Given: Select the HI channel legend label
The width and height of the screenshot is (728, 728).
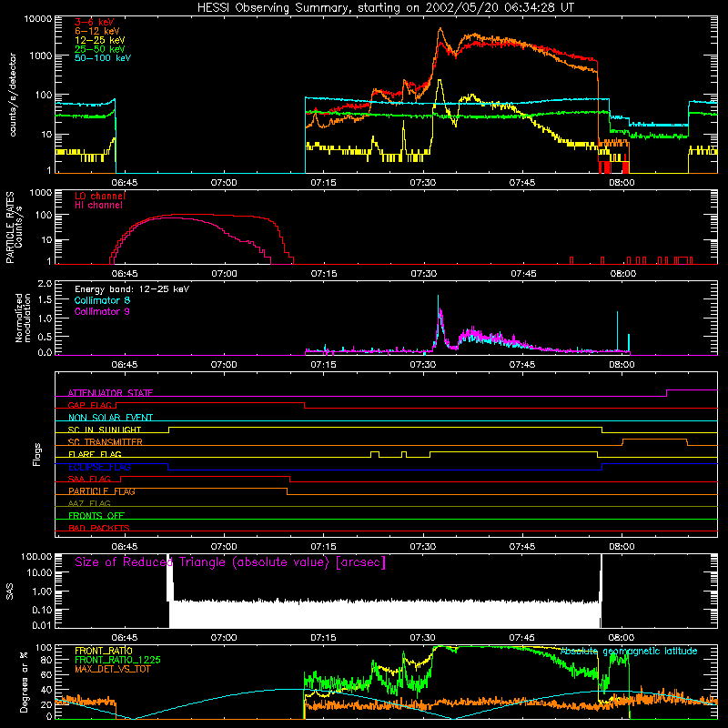Looking at the screenshot, I should [99, 206].
